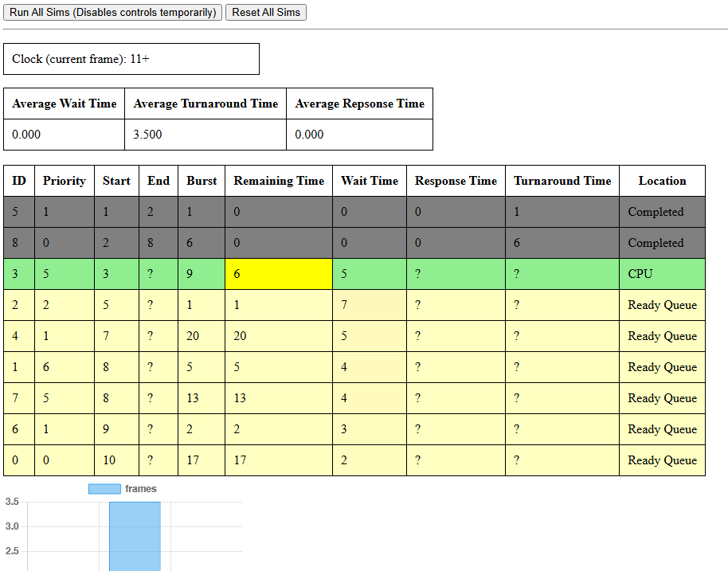Click the Location column header

[662, 181]
